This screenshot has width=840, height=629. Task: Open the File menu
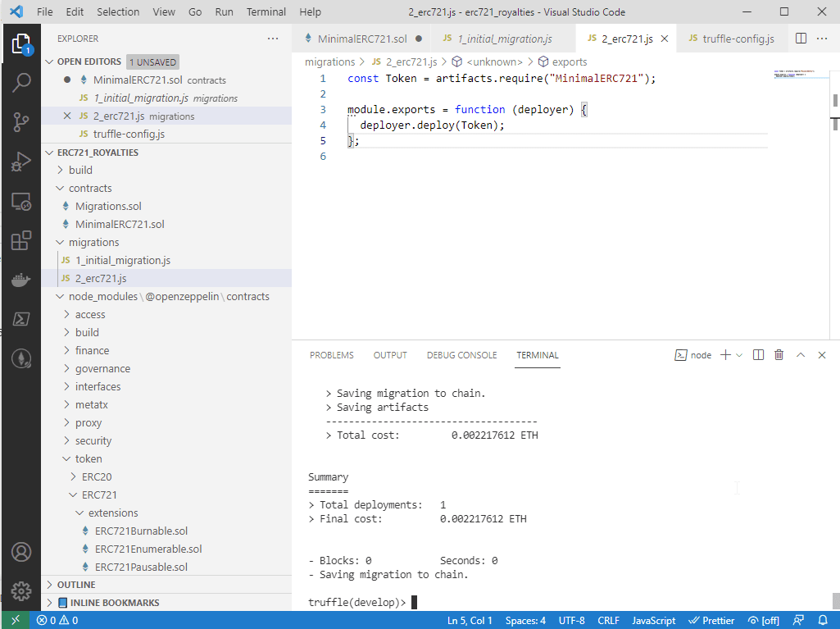(45, 11)
